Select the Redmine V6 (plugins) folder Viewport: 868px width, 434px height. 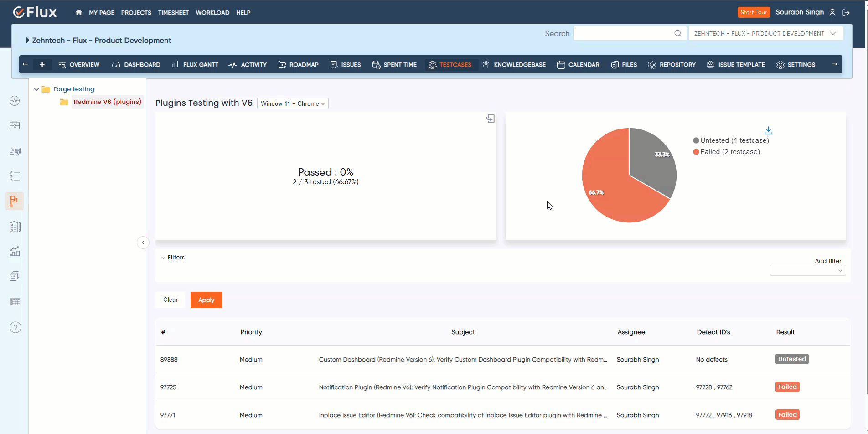107,102
